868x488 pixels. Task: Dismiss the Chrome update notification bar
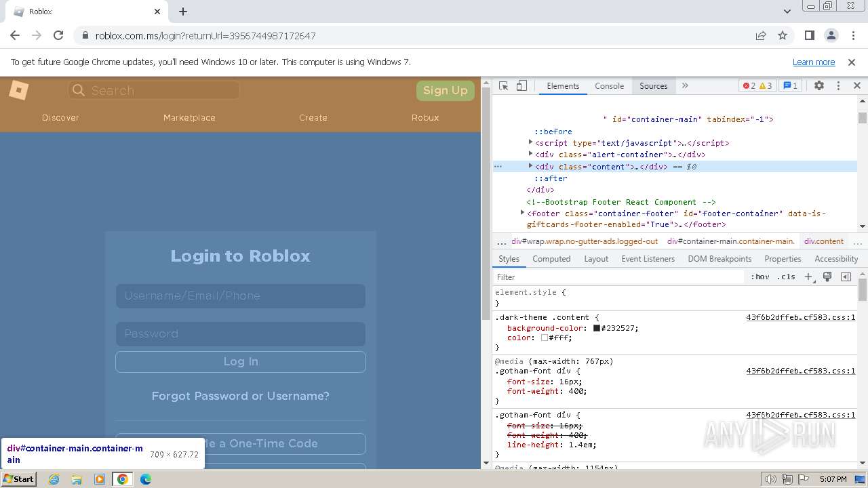pos(852,62)
